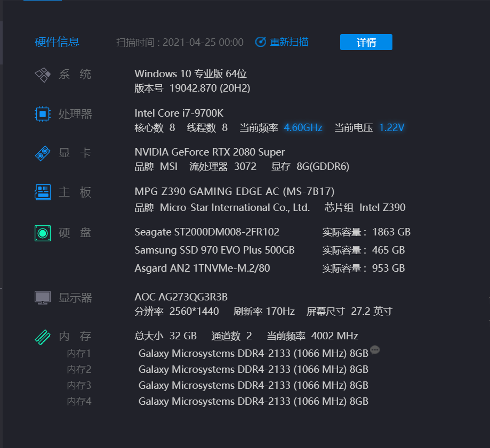
Task: Click the video memory value 8G(GDDR6)
Action: click(x=323, y=167)
